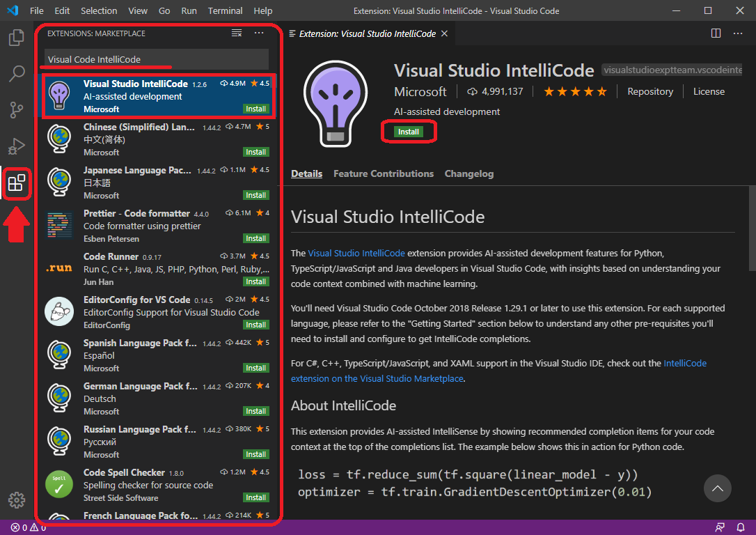This screenshot has height=535, width=756.
Task: Open the Manage gear in activity bar
Action: [x=17, y=500]
